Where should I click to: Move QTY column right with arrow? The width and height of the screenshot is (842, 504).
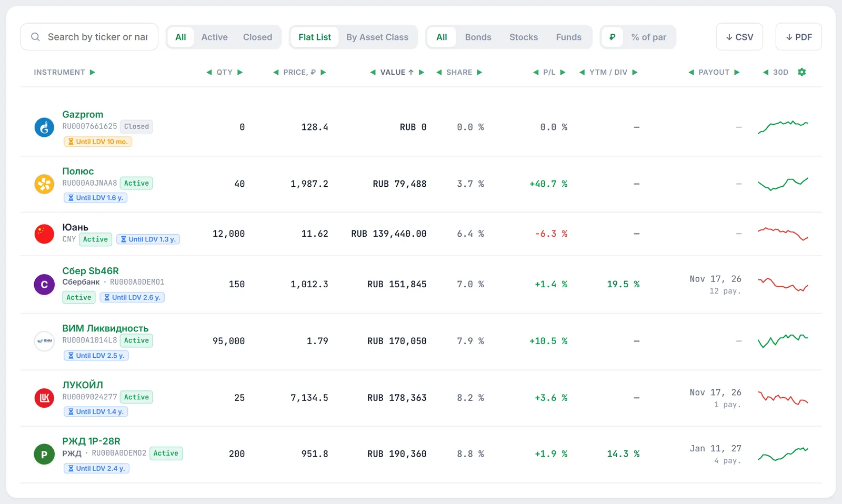click(240, 72)
